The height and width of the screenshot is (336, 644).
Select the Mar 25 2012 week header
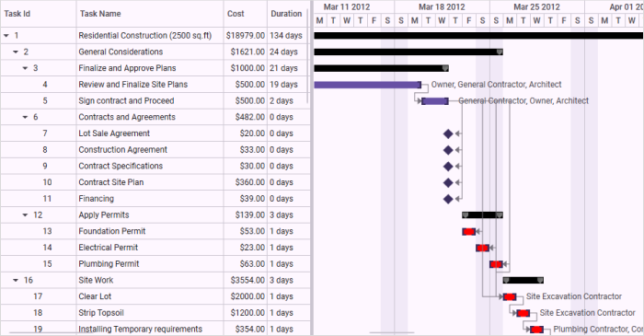[536, 7]
